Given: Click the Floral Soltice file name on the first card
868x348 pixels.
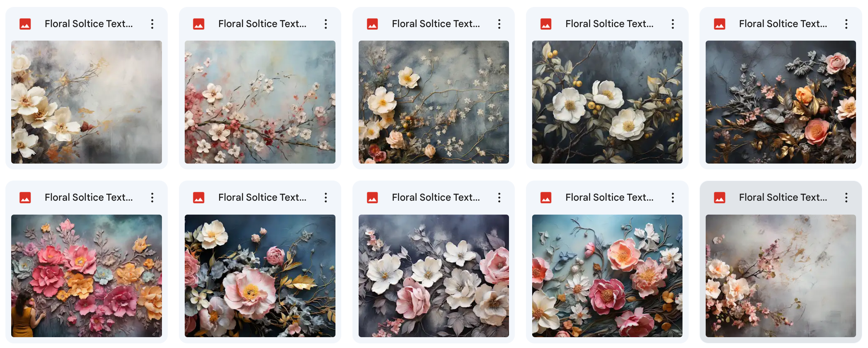Looking at the screenshot, I should tap(89, 24).
